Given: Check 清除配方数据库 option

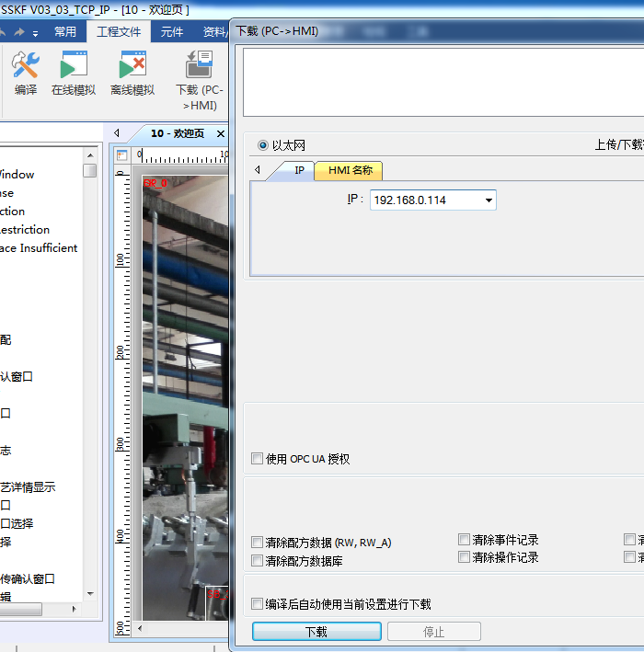Looking at the screenshot, I should pyautogui.click(x=257, y=561).
